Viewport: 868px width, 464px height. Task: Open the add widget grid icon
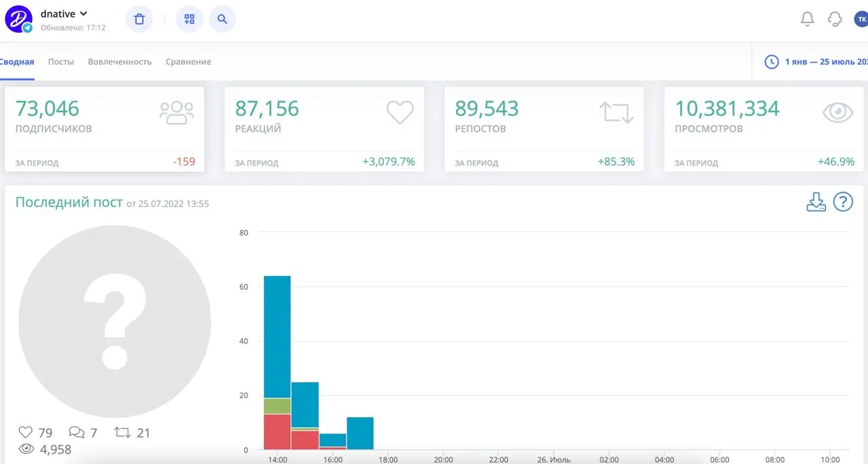(189, 19)
